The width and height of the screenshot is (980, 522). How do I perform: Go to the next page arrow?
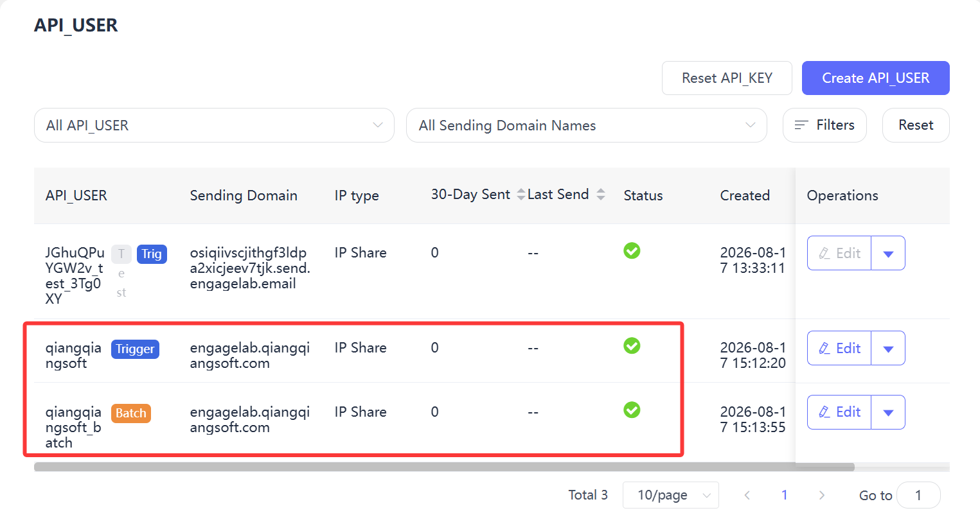tap(821, 495)
